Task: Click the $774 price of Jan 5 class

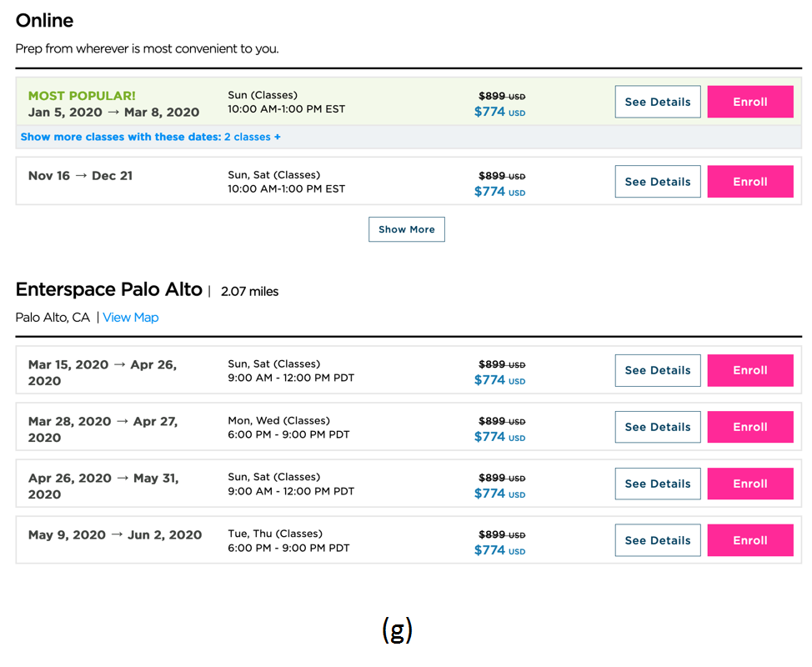Action: click(490, 112)
